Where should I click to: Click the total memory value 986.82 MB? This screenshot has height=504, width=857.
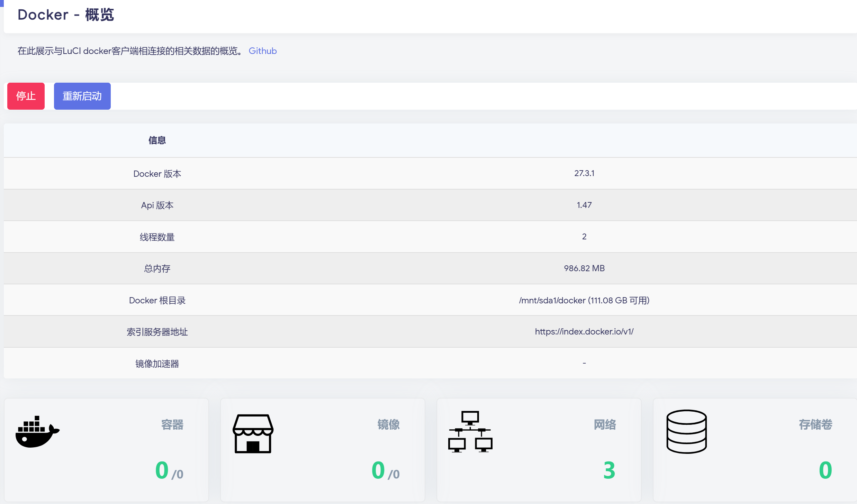584,268
